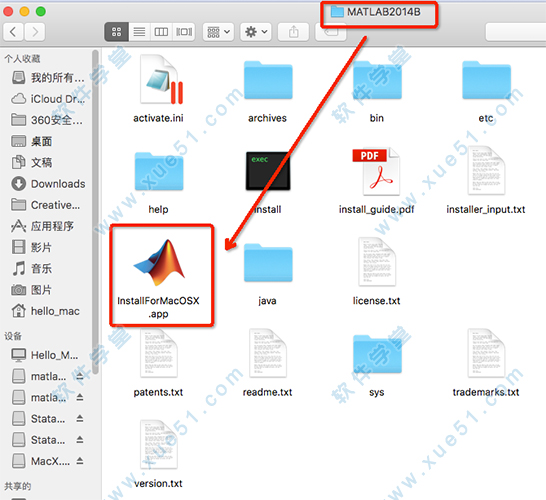Image resolution: width=546 pixels, height=500 pixels.
Task: Open the bin folder
Action: (x=377, y=80)
